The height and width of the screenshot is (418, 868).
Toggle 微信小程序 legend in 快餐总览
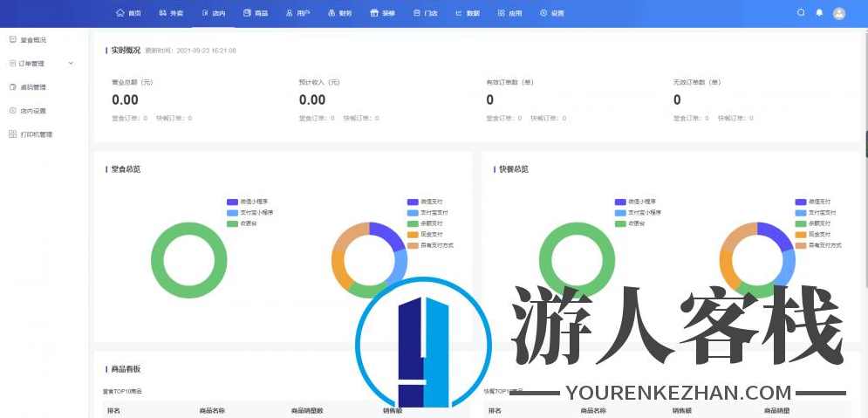click(x=635, y=202)
